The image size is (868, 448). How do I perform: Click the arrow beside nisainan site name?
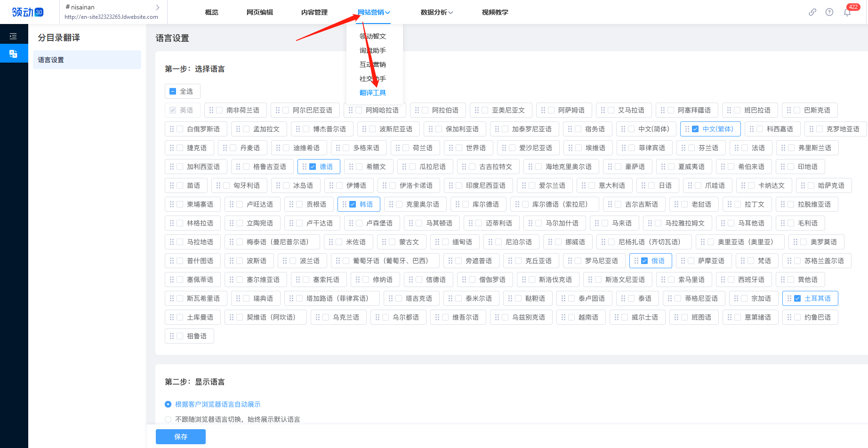pyautogui.click(x=157, y=7)
